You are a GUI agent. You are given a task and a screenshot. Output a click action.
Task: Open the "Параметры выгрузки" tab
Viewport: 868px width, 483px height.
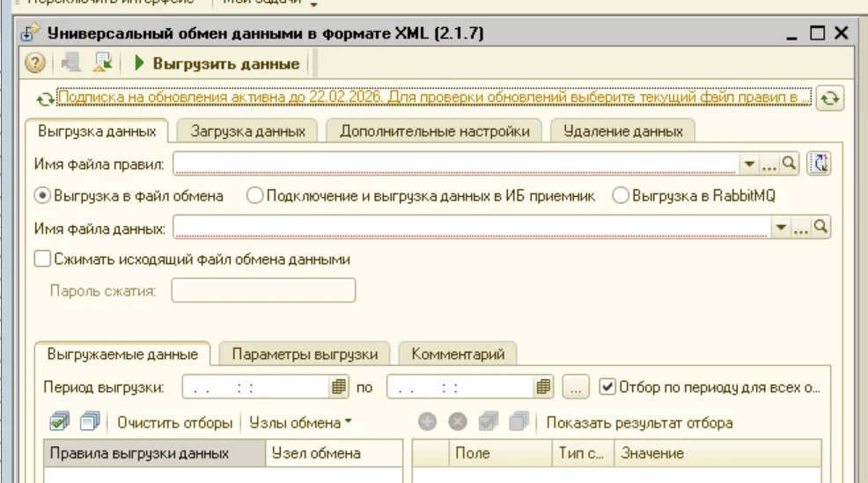click(x=305, y=355)
